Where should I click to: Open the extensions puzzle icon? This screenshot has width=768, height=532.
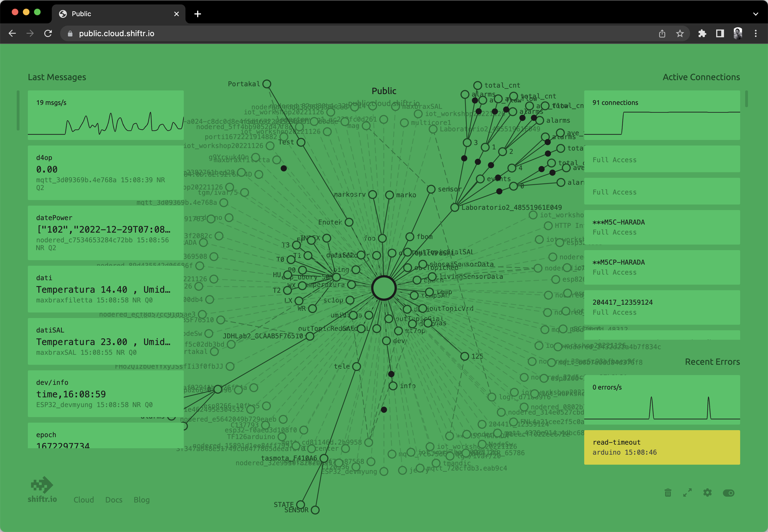(702, 33)
